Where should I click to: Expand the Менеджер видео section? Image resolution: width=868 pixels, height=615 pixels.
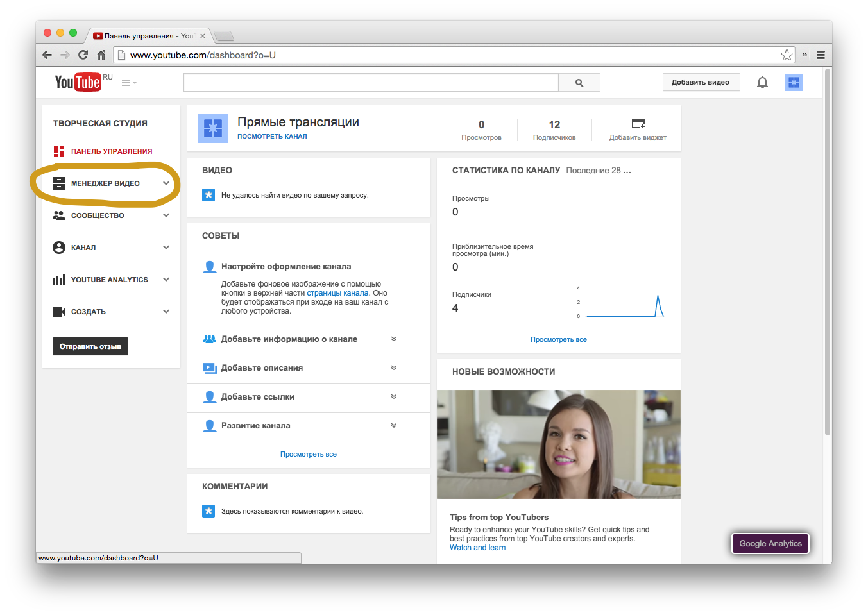pos(166,183)
